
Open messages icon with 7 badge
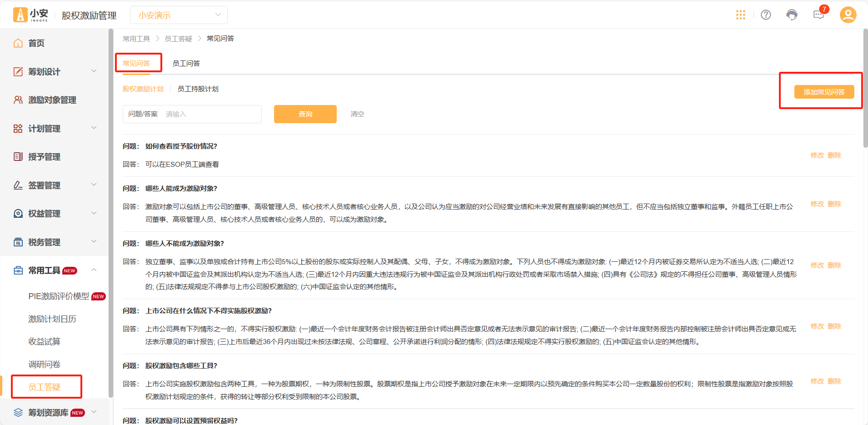[818, 15]
